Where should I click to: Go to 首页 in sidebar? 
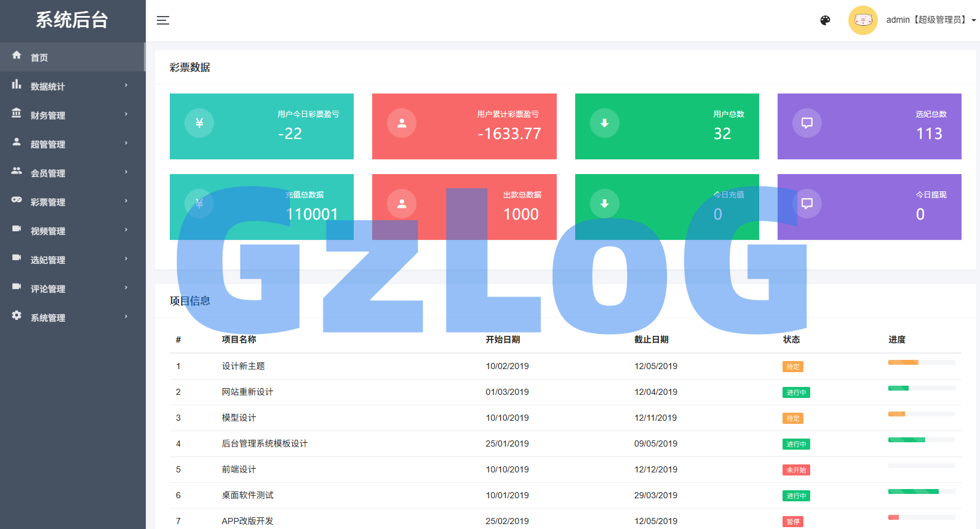(x=39, y=57)
